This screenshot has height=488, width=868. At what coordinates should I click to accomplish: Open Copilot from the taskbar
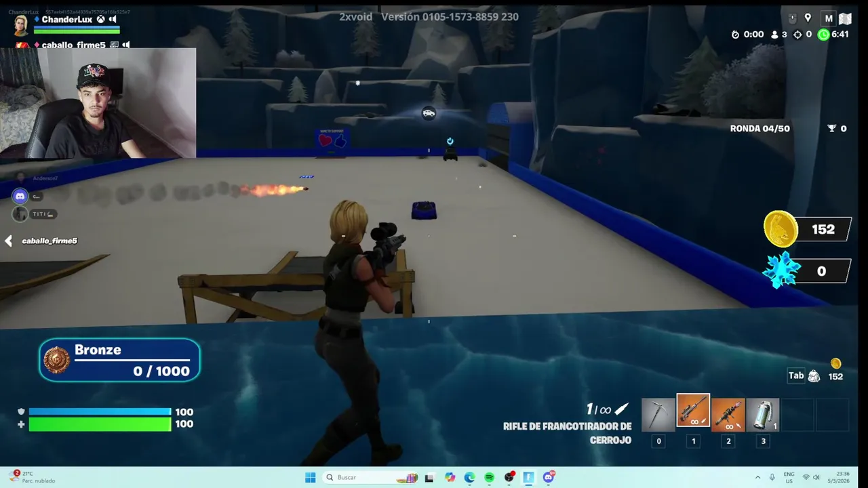click(450, 477)
